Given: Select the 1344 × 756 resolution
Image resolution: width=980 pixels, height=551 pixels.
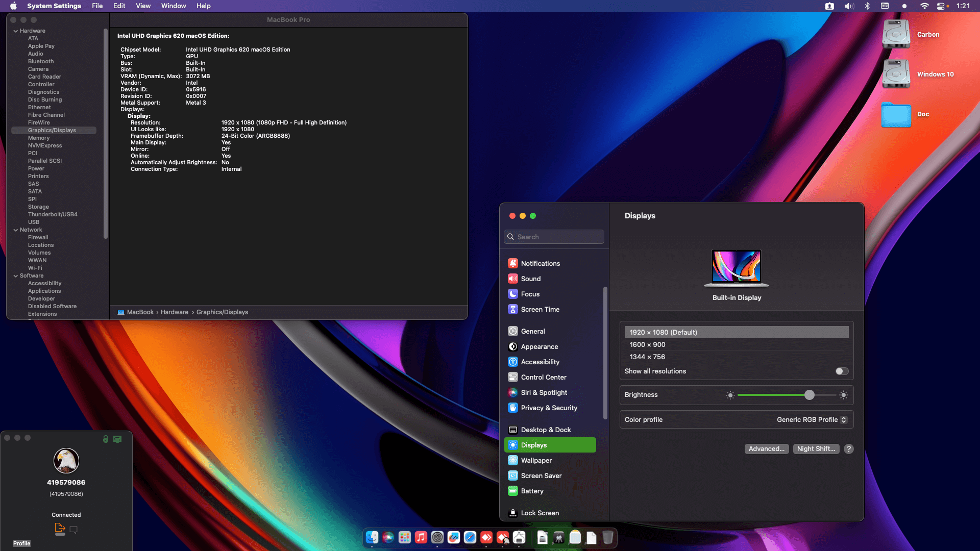Looking at the screenshot, I should coord(647,357).
